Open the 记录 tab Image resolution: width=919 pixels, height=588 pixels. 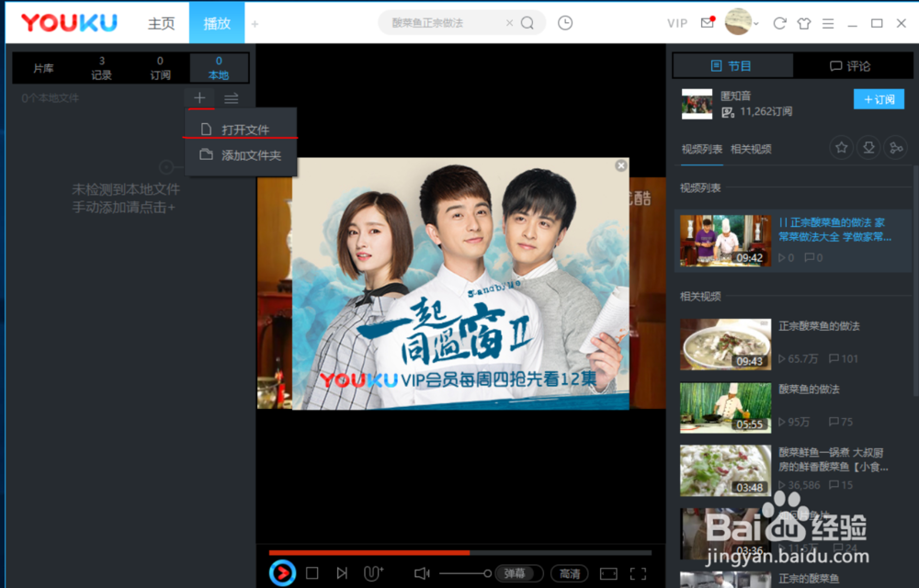[x=101, y=68]
